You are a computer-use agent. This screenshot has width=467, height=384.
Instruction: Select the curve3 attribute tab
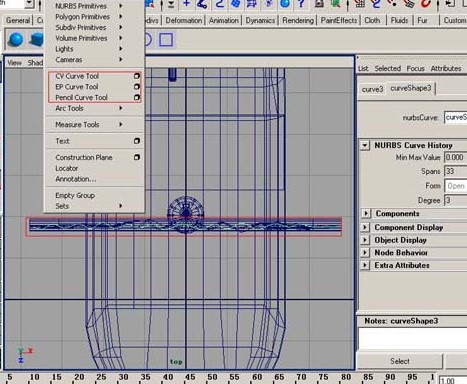point(372,89)
